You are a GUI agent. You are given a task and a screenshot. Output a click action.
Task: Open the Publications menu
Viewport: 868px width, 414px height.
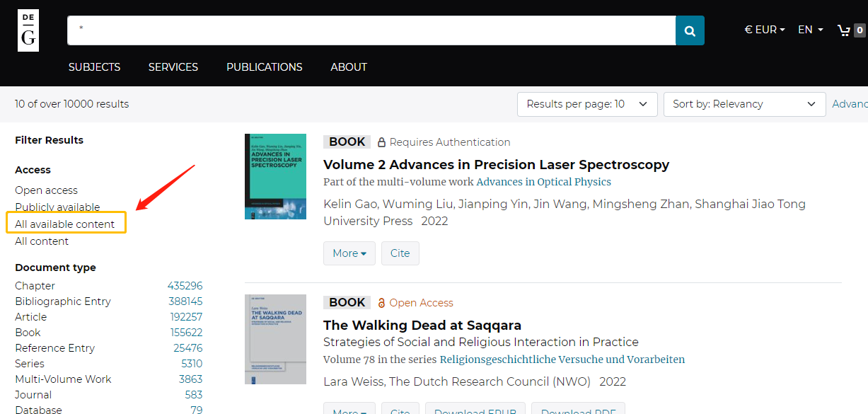tap(264, 67)
